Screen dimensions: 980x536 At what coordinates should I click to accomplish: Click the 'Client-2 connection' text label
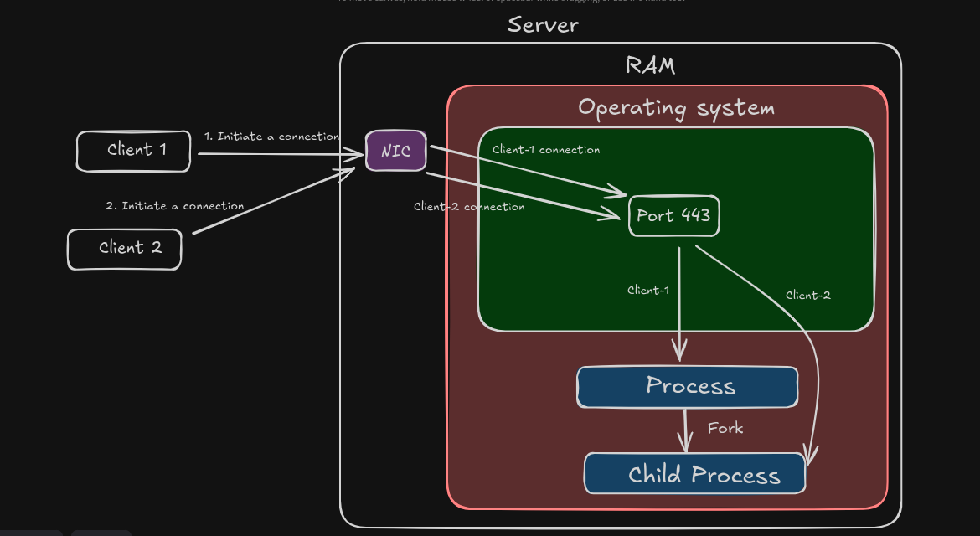click(x=469, y=207)
